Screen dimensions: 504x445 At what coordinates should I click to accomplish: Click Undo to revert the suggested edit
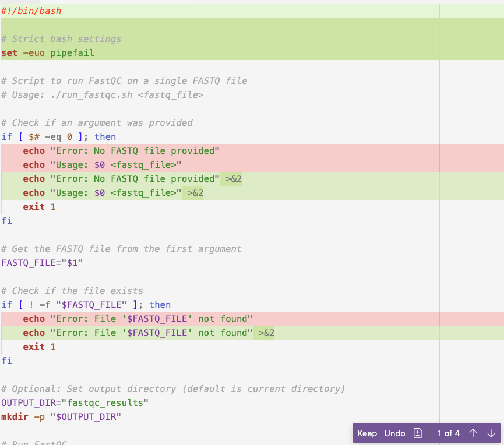click(x=394, y=433)
